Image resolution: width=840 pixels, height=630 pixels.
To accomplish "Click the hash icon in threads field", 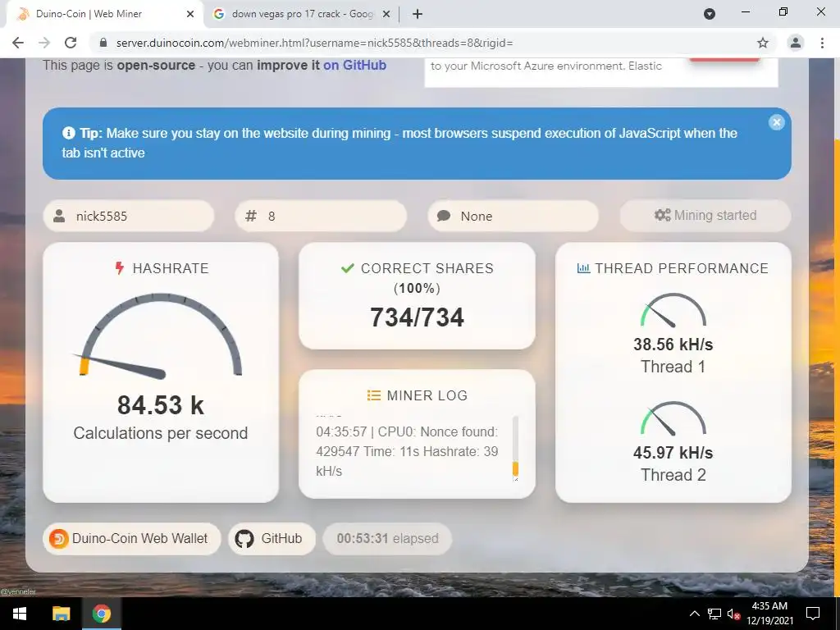I will tap(251, 216).
